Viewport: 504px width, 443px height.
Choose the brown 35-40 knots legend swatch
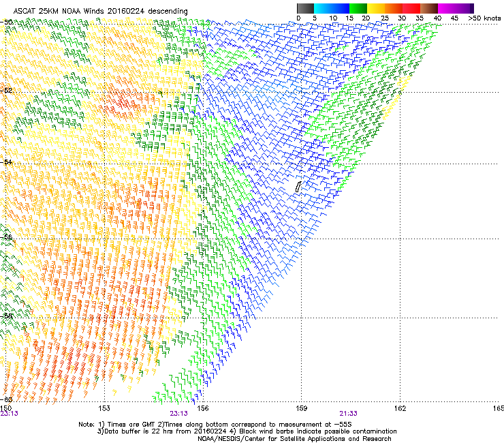429,8
